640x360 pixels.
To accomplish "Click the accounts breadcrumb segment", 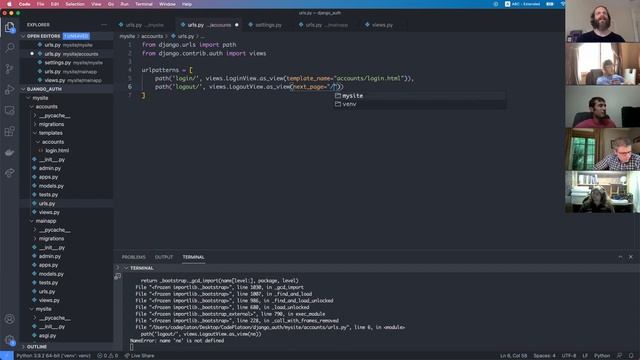I will click(x=152, y=36).
